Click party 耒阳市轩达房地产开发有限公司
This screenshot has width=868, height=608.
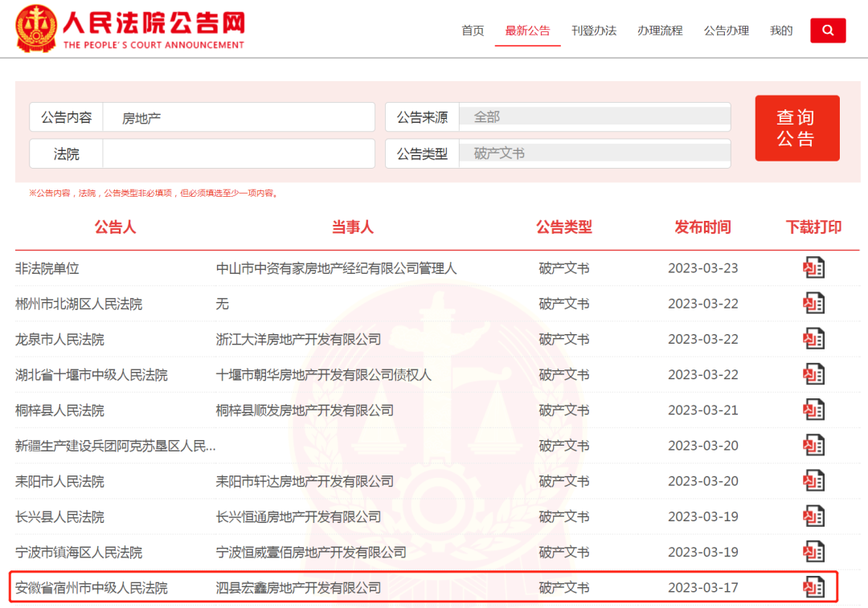tap(305, 481)
